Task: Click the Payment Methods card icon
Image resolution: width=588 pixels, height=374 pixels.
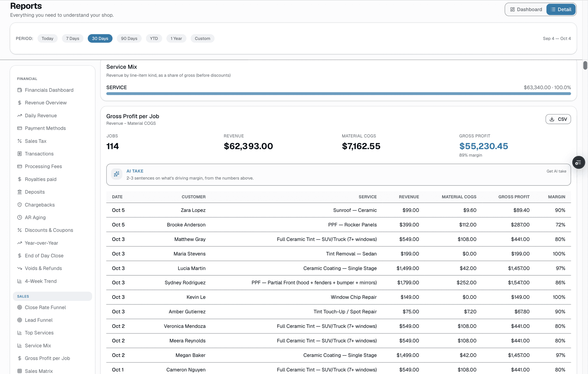Action: 20,128
